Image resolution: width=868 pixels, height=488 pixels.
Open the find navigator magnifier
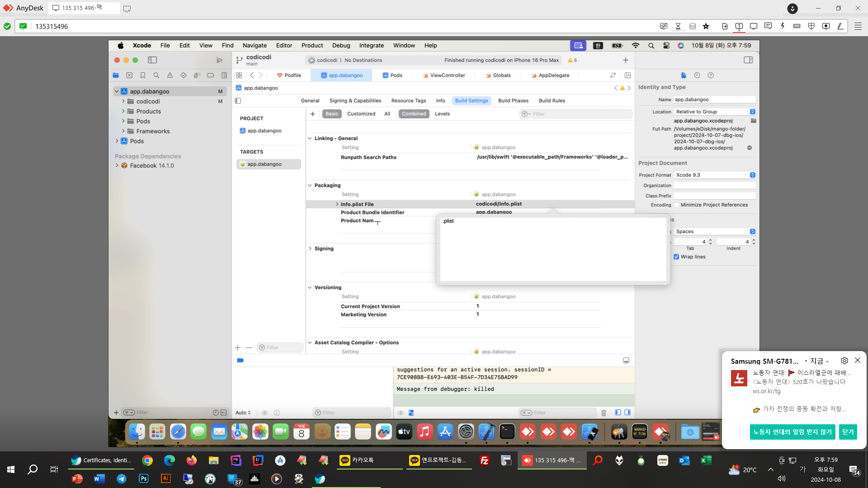click(x=156, y=75)
